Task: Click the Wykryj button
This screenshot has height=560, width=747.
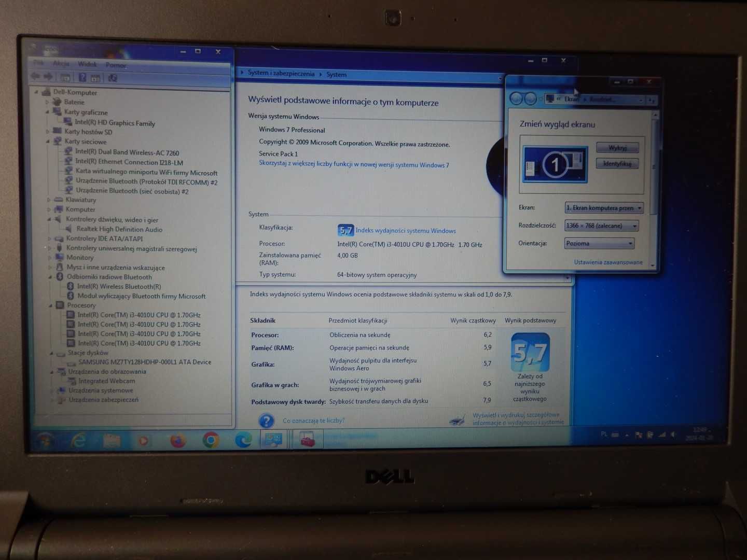Action: click(x=617, y=148)
